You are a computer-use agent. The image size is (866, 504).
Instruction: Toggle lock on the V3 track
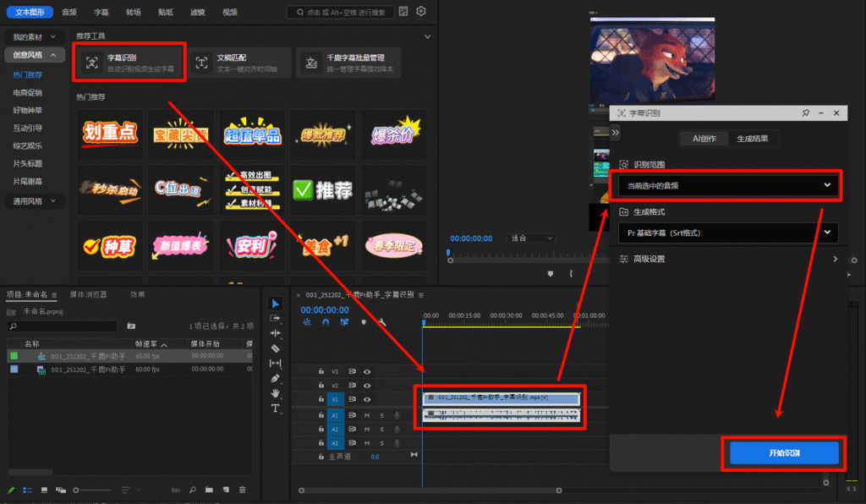321,371
